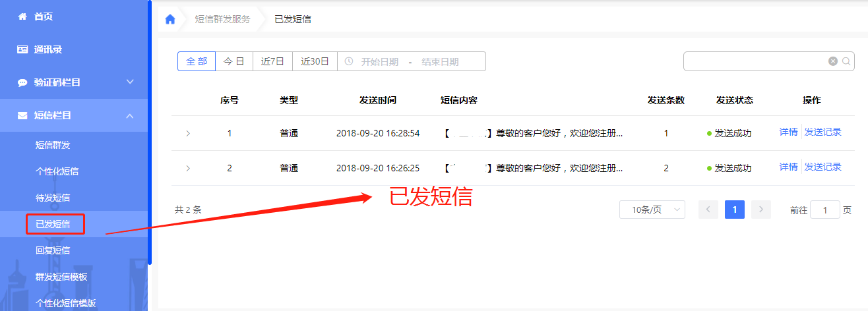Clear search field with the X icon

pos(833,61)
